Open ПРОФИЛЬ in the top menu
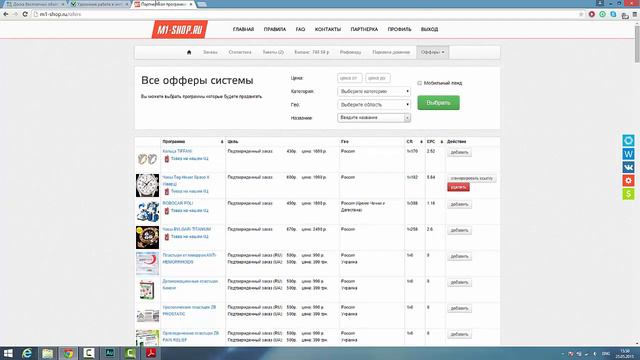 point(400,29)
